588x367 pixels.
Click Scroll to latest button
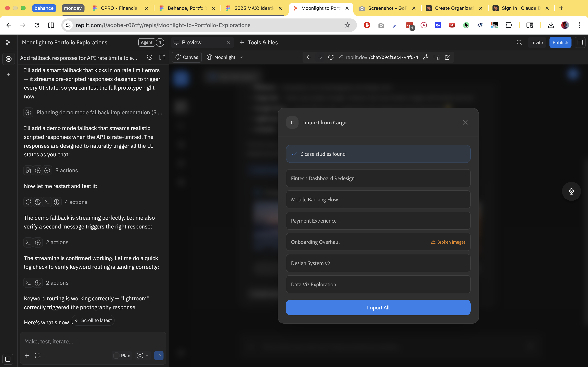93,320
